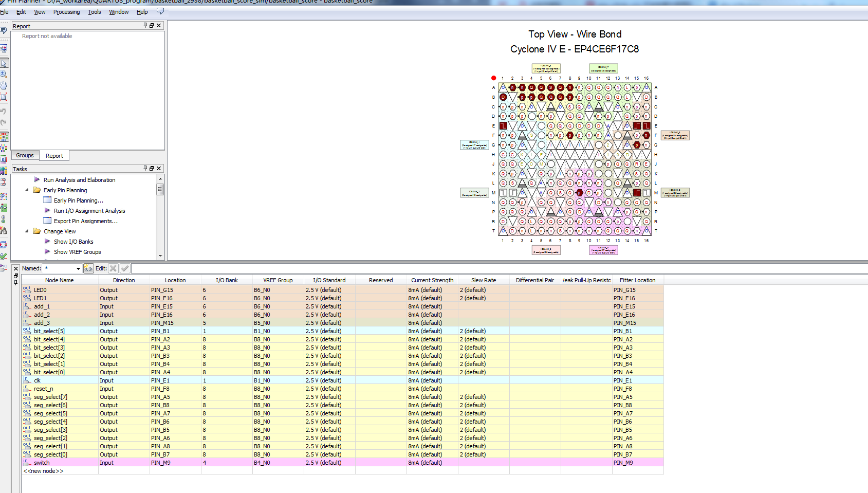Choose the hand pan tool
Image resolution: width=868 pixels, height=493 pixels.
(x=4, y=85)
